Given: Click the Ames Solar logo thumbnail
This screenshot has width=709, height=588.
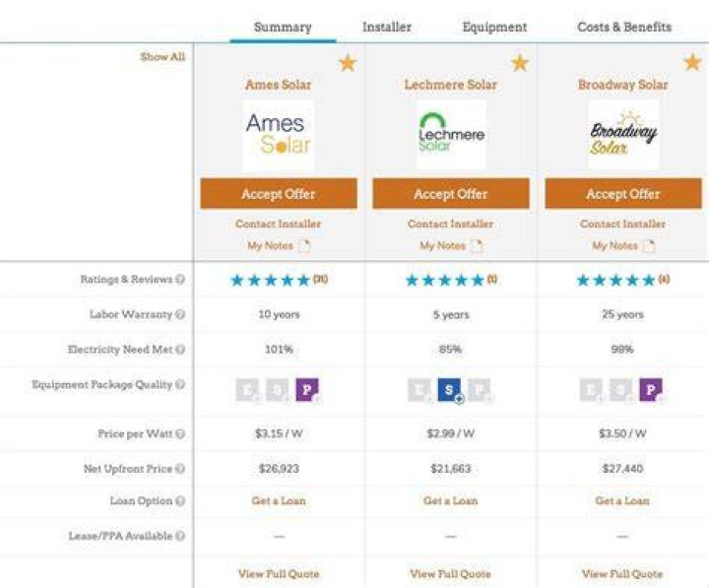Looking at the screenshot, I should point(278,135).
